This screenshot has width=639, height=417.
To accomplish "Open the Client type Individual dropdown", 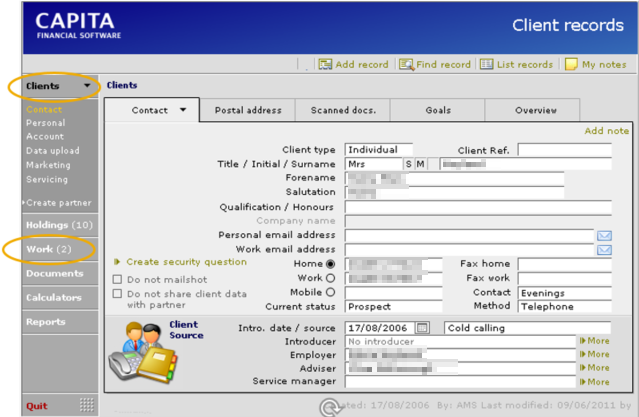I will (x=379, y=150).
